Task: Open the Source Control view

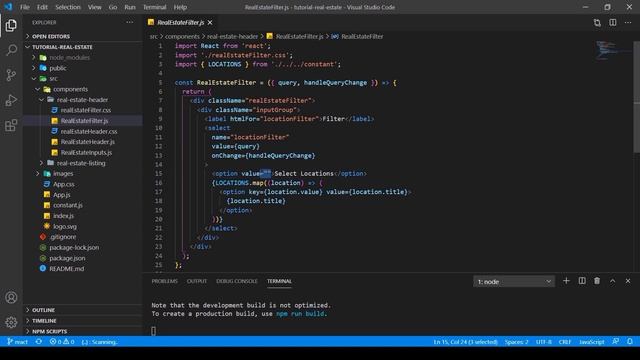Action: (11, 75)
